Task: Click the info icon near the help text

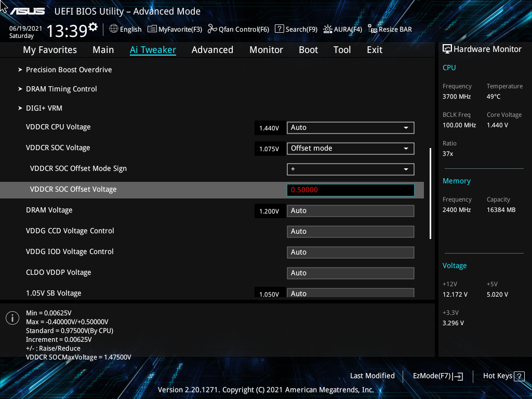Action: [12, 317]
